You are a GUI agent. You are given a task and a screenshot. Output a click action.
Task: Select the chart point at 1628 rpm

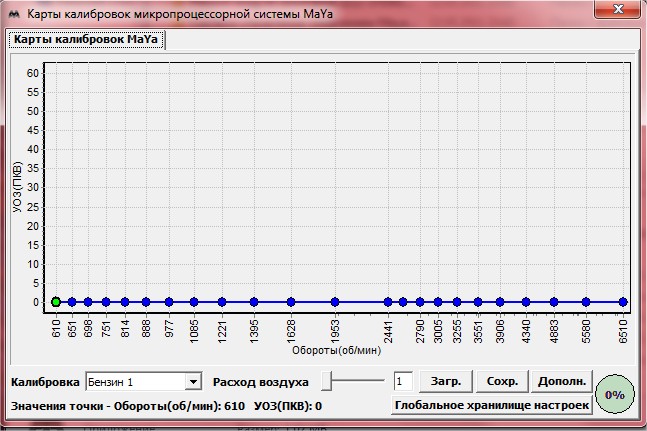[290, 301]
